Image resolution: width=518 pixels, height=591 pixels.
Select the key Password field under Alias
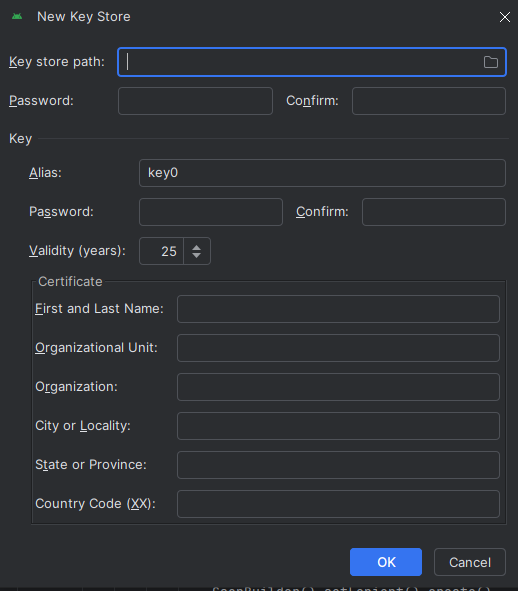[x=211, y=212]
